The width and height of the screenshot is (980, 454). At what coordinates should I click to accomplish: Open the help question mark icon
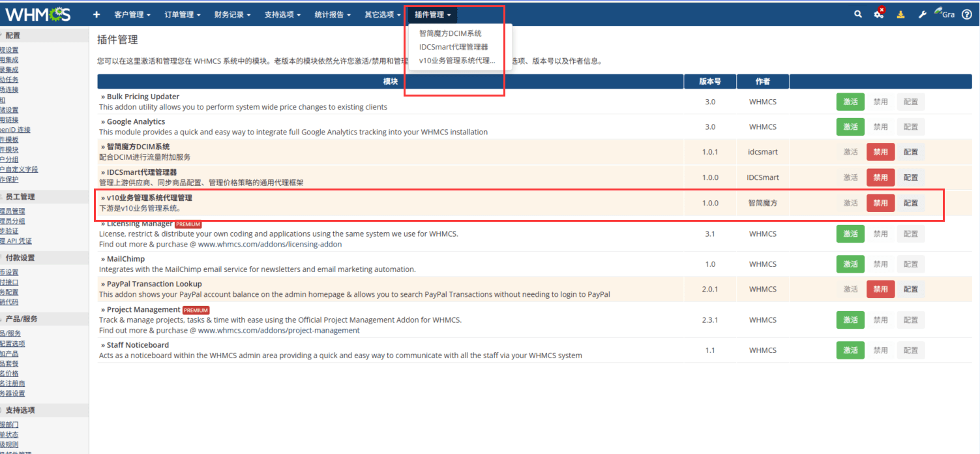[x=966, y=14]
